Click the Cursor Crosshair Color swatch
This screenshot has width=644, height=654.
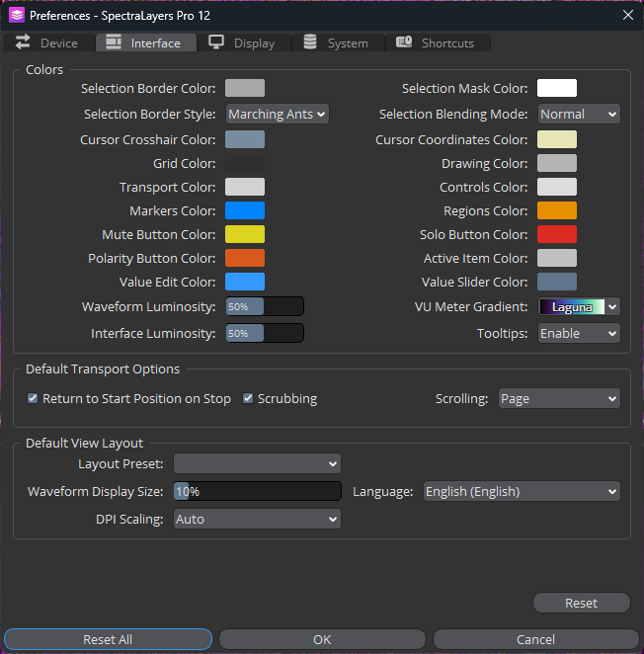[x=245, y=139]
